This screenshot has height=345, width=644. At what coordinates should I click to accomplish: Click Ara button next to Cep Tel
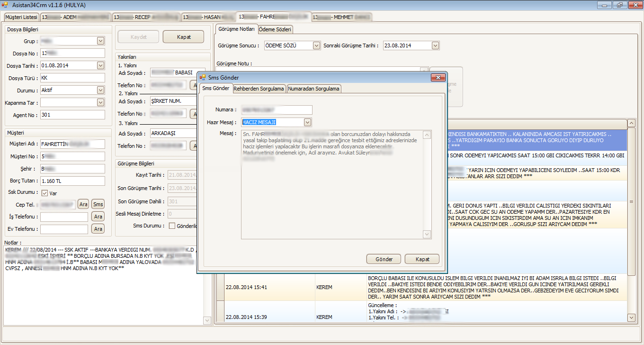(84, 204)
